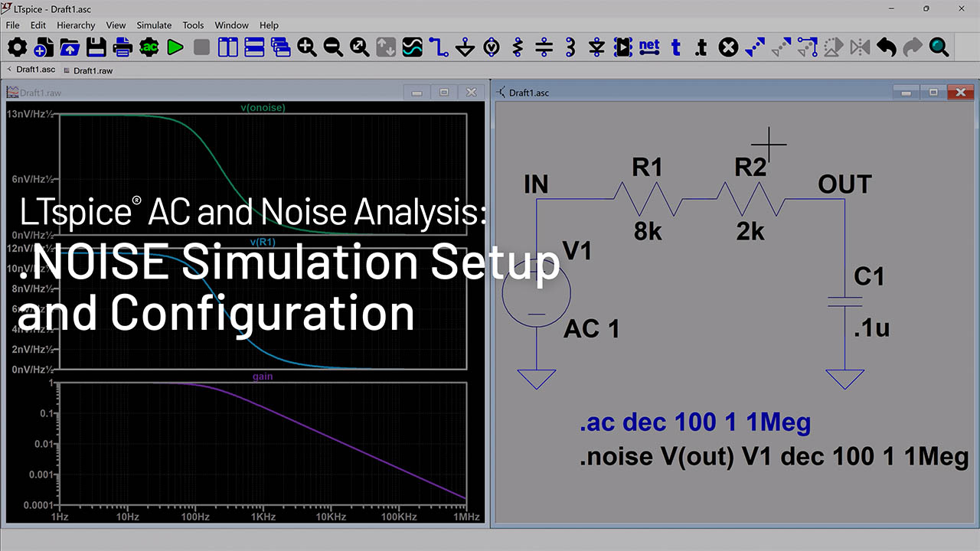Place a Voltage Source component
Image resolution: width=980 pixels, height=551 pixels.
(492, 47)
